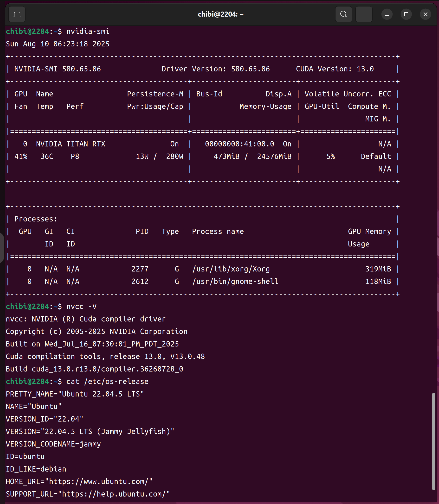Click the search icon in header bar

[x=343, y=14]
